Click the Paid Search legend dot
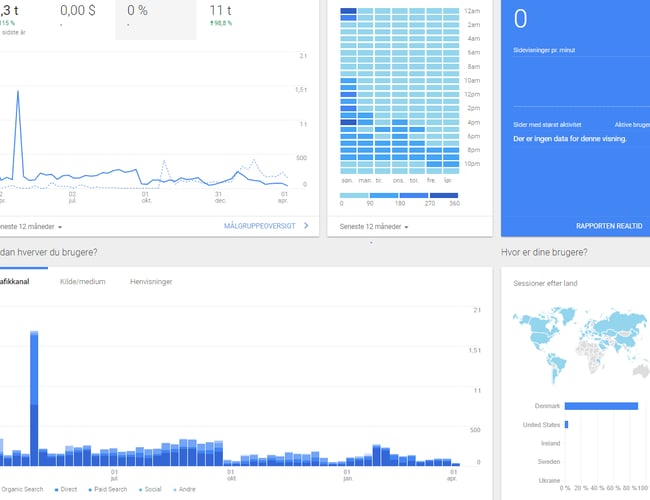650x500 pixels. 90,489
